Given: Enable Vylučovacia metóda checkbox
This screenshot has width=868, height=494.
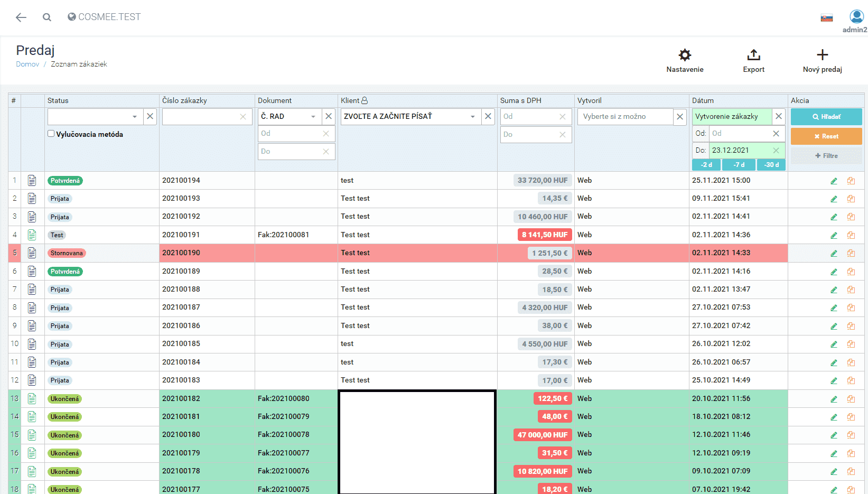Looking at the screenshot, I should pos(51,134).
